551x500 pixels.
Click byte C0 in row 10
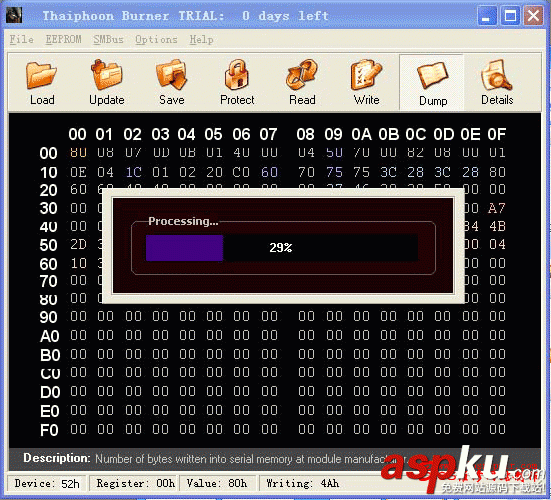click(x=241, y=172)
